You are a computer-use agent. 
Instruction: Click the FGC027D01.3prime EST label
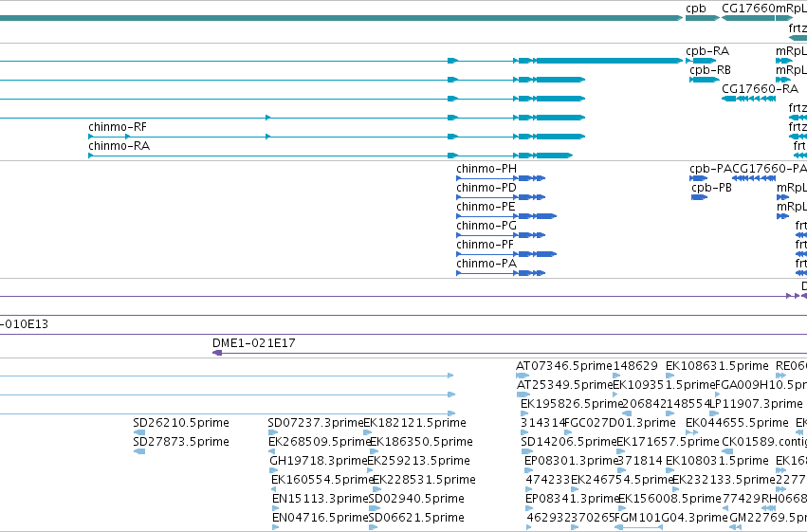(x=620, y=423)
